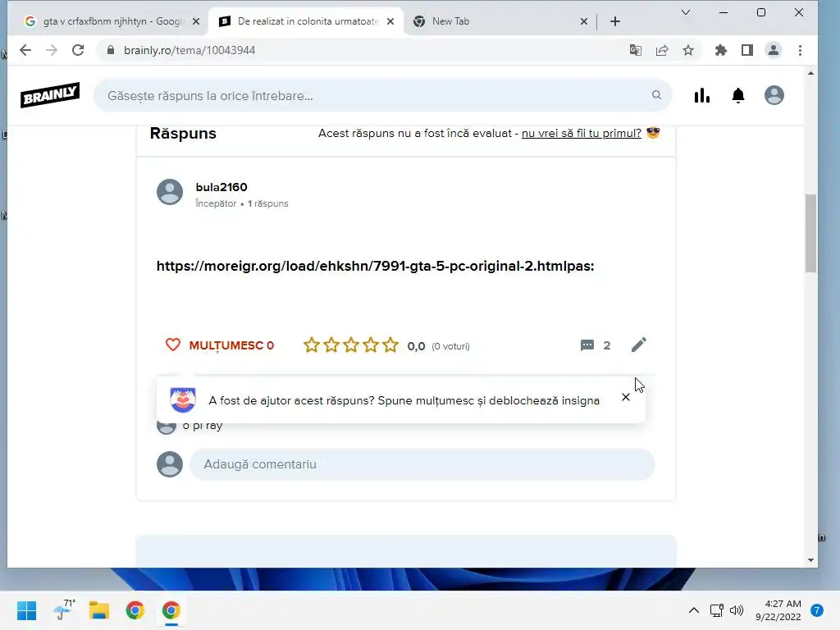Viewport: 840px width, 630px height.
Task: Click the MULȚUMESC 0 thanks button
Action: tap(220, 345)
